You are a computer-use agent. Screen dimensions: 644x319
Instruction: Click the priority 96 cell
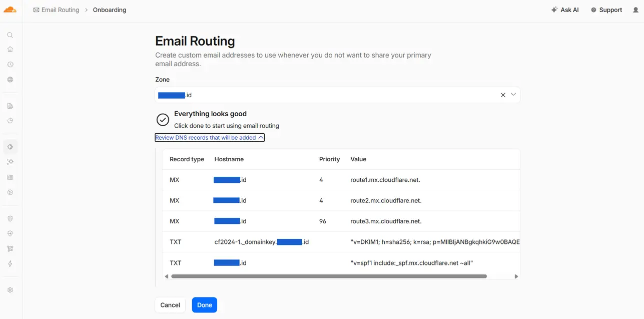[323, 221]
